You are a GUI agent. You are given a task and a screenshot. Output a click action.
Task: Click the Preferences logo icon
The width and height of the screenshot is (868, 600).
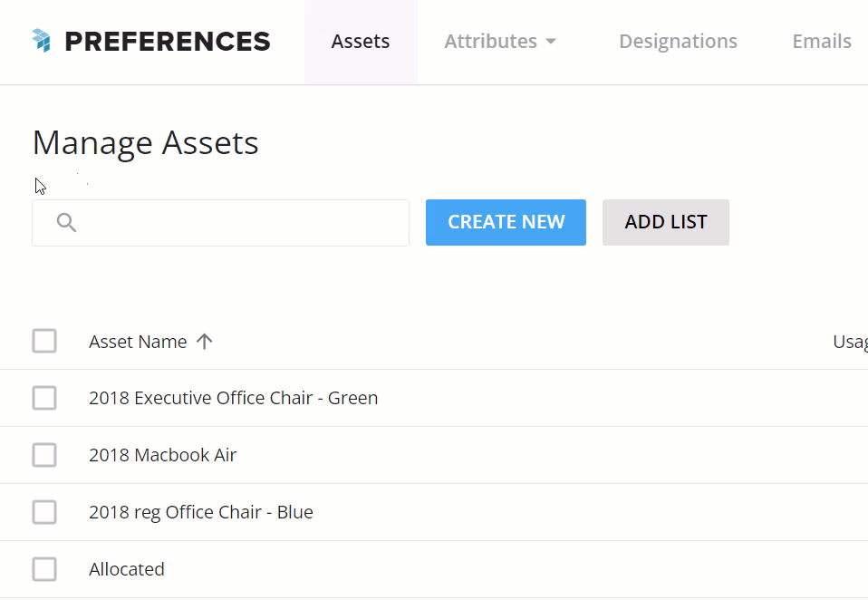click(38, 40)
